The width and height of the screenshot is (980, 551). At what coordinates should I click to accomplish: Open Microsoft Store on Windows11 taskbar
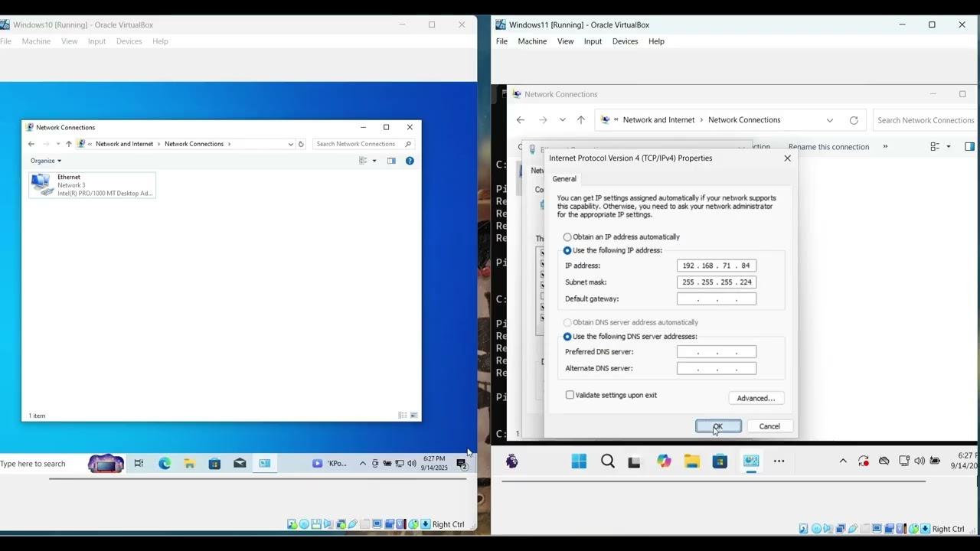click(720, 461)
